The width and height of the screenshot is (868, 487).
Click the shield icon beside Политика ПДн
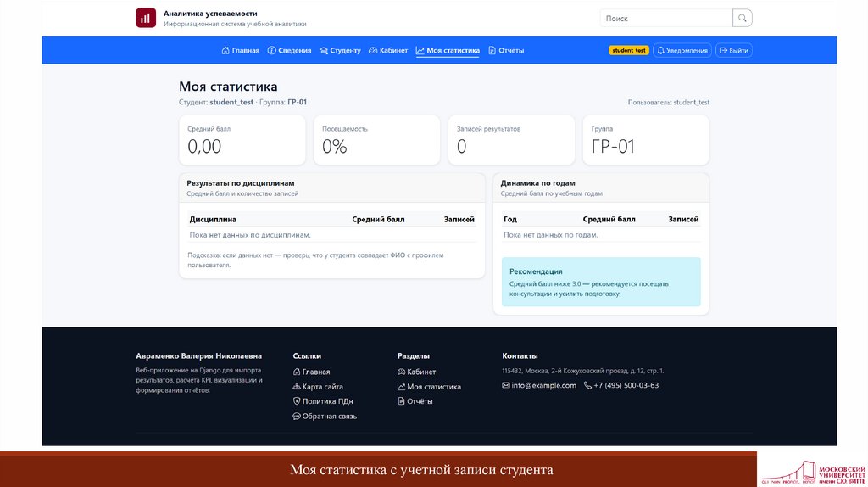point(297,401)
